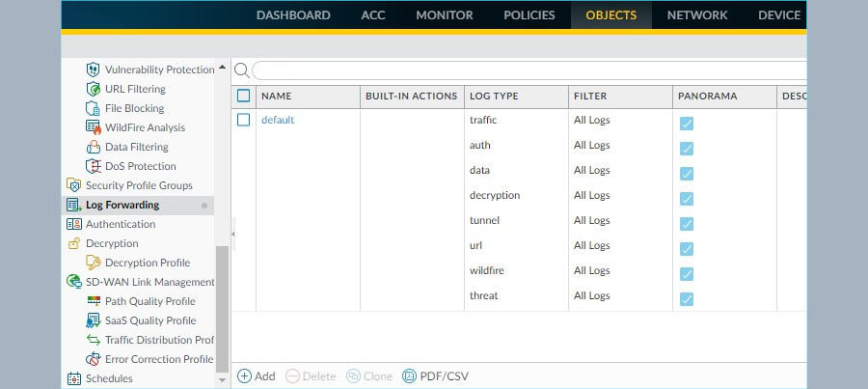Open the default log forwarding profile link
This screenshot has width=868, height=389.
point(278,121)
